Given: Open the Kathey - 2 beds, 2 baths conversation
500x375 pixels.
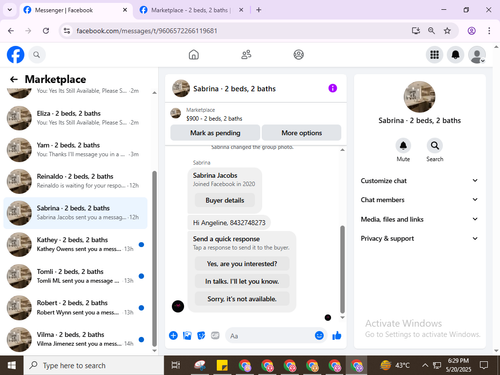Looking at the screenshot, I should click(x=75, y=244).
